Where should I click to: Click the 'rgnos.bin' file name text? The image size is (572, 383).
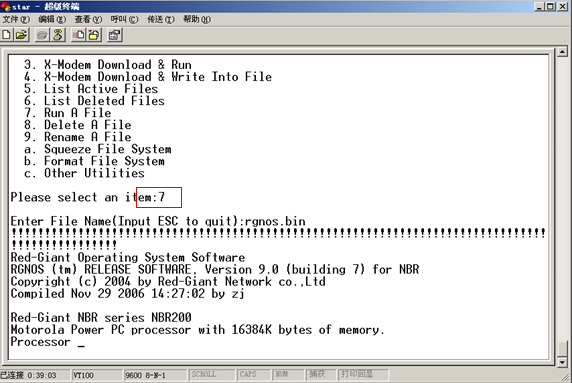(x=275, y=221)
